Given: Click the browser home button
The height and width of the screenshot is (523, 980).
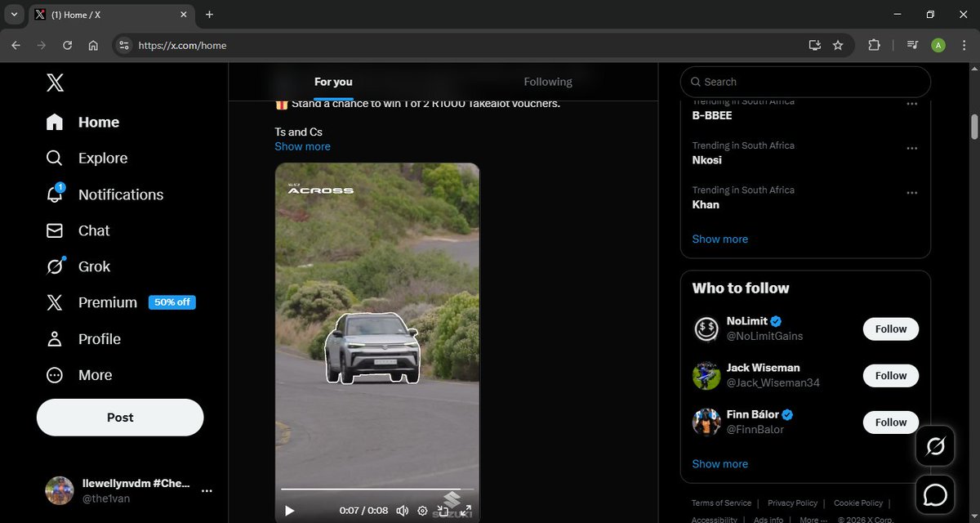Looking at the screenshot, I should click(93, 46).
